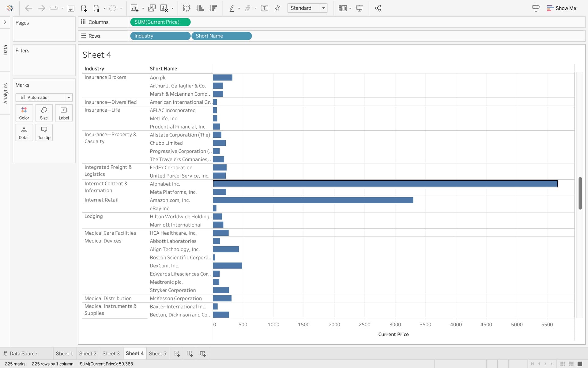Click the Share workbook icon

(x=378, y=8)
